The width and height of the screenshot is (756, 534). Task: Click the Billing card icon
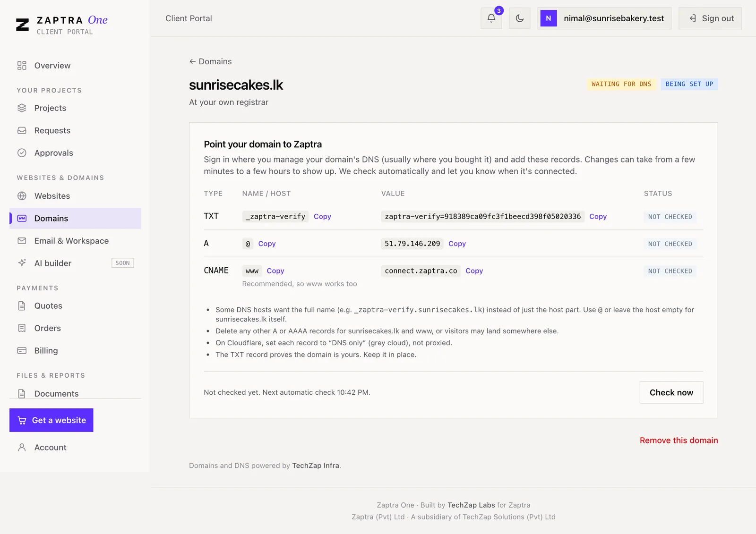(22, 350)
